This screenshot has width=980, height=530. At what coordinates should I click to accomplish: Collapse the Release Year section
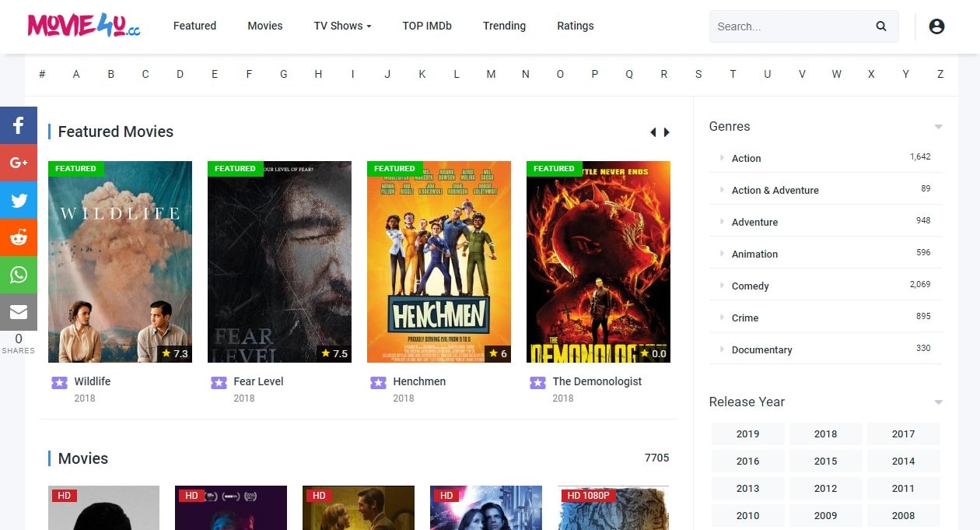(938, 402)
